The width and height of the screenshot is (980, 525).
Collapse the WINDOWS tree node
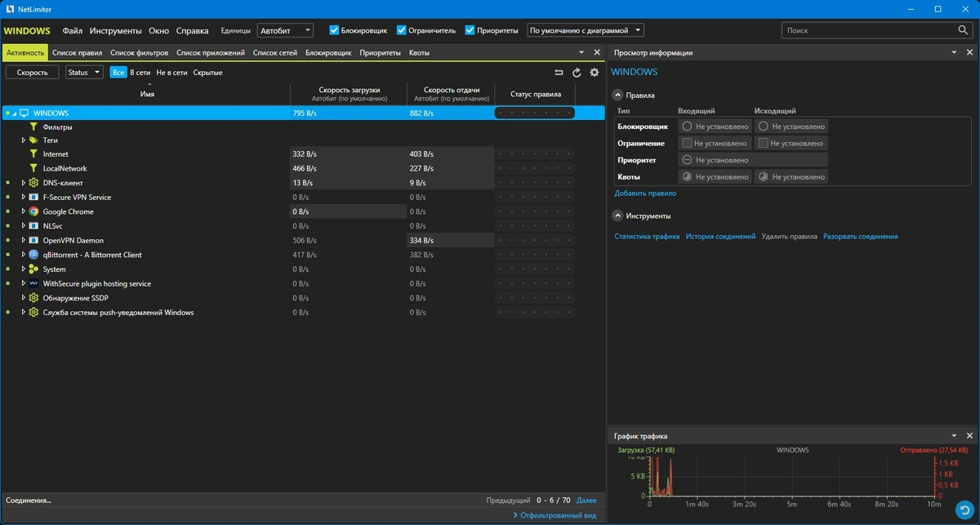point(15,113)
